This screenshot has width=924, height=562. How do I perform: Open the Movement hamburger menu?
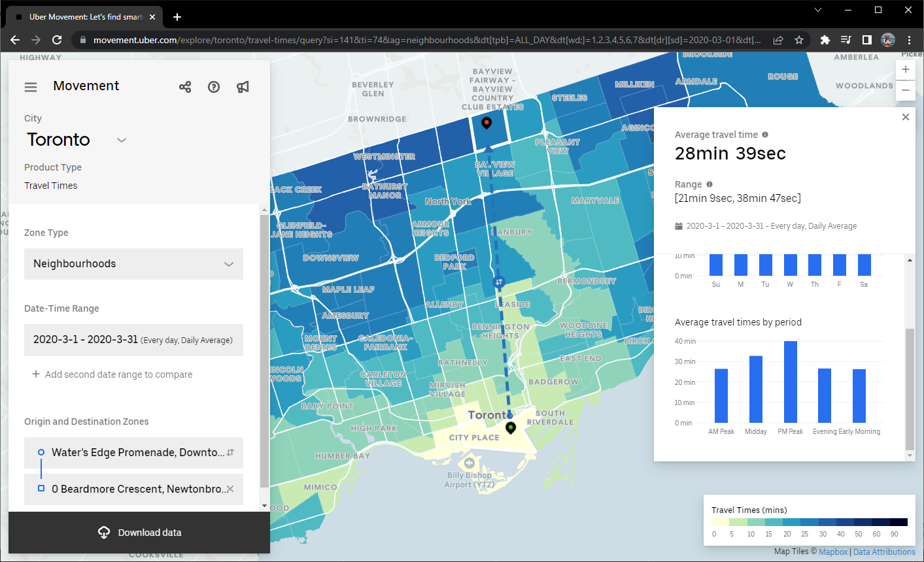(x=31, y=87)
